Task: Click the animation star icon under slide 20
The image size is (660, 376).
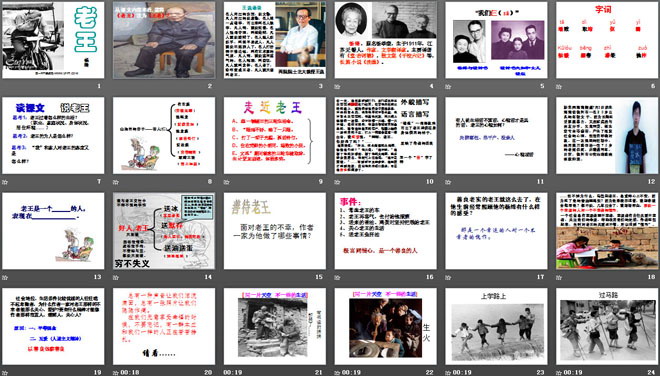Action: [x=115, y=373]
